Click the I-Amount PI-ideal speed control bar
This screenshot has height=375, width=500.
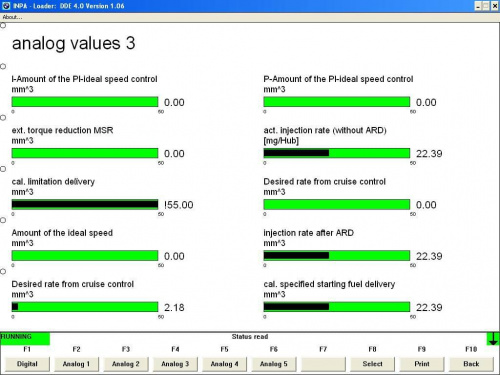tap(85, 102)
